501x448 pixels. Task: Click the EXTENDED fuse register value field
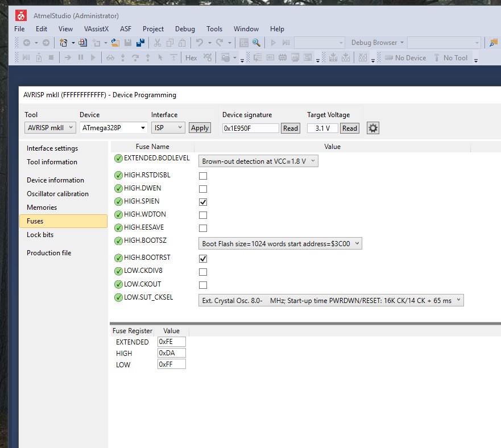click(172, 342)
